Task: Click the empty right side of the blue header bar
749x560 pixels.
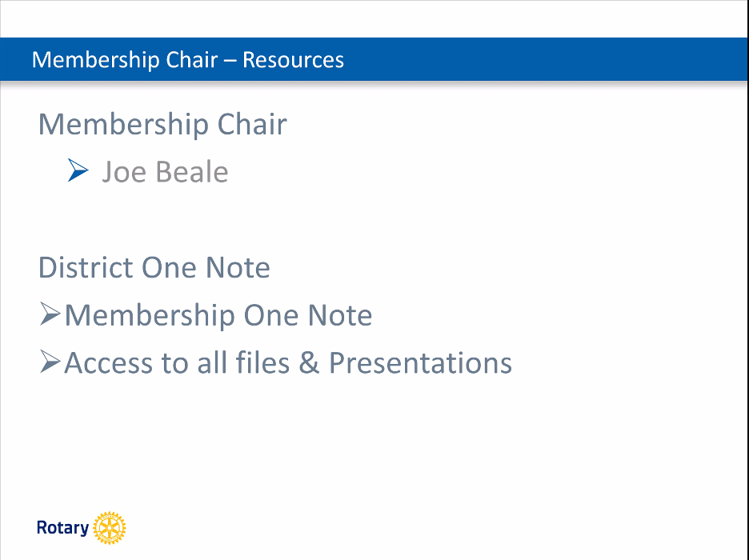Action: pos(560,60)
